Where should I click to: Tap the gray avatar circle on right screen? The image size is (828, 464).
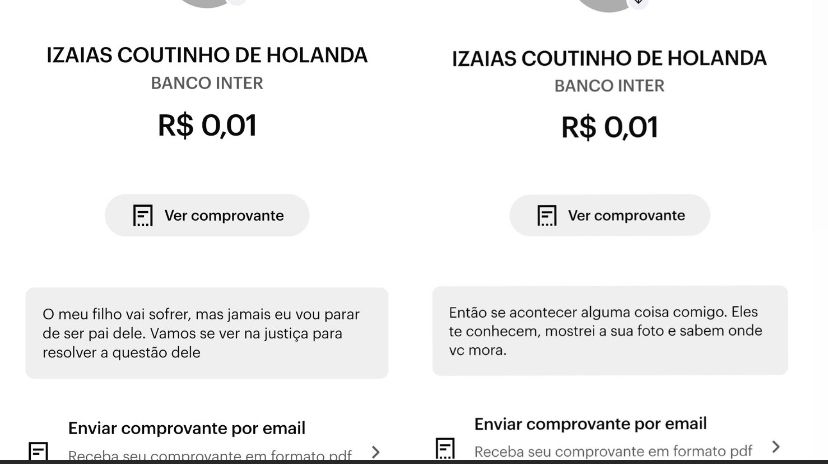(608, 4)
